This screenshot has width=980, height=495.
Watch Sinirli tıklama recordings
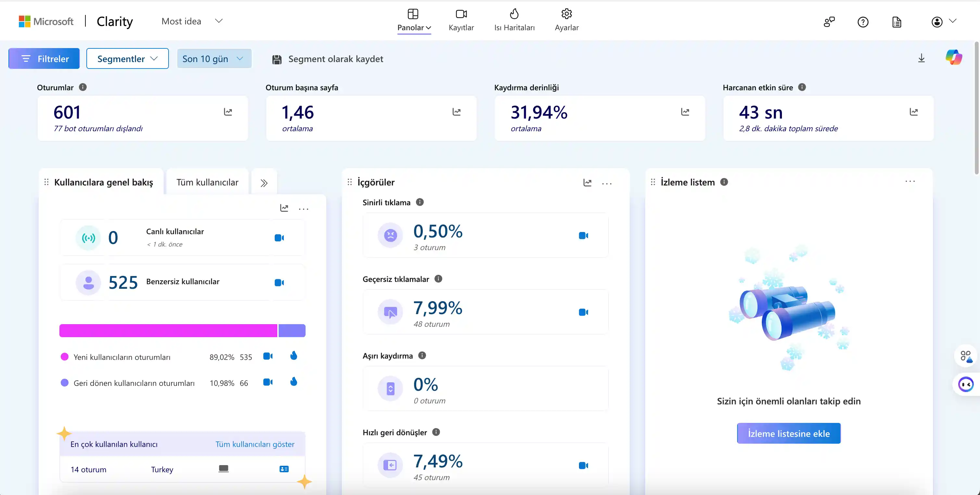tap(584, 235)
